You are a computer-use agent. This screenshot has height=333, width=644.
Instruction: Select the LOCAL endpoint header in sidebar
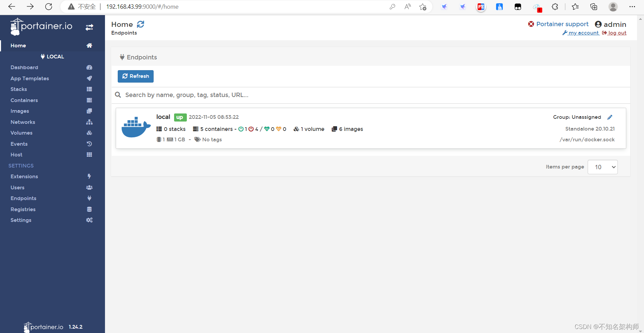(52, 56)
